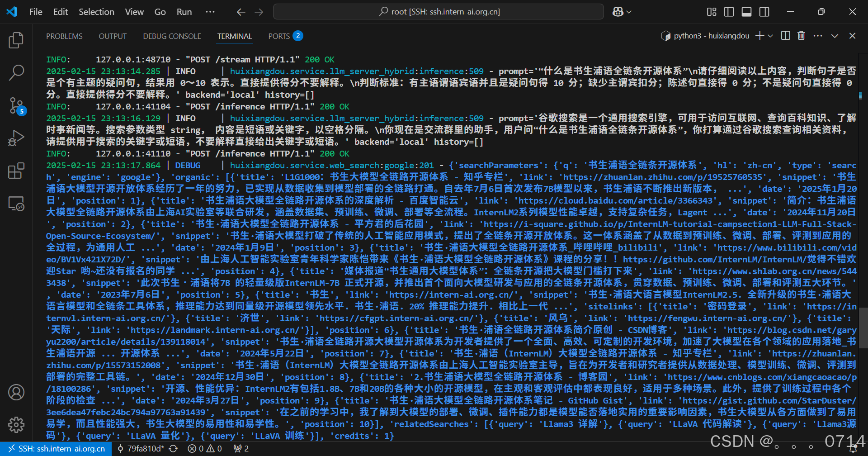Screen dimensions: 868x456
Task: Open the Edit menu
Action: pyautogui.click(x=61, y=12)
